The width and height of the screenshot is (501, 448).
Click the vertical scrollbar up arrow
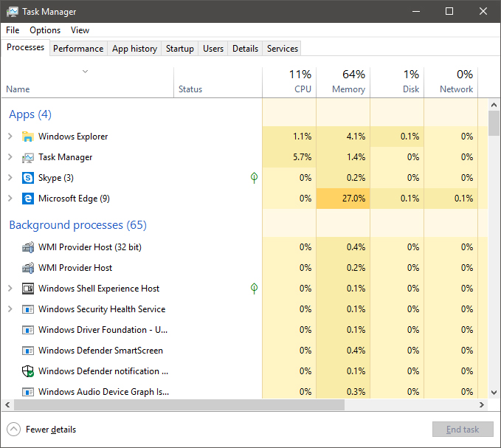pos(494,105)
